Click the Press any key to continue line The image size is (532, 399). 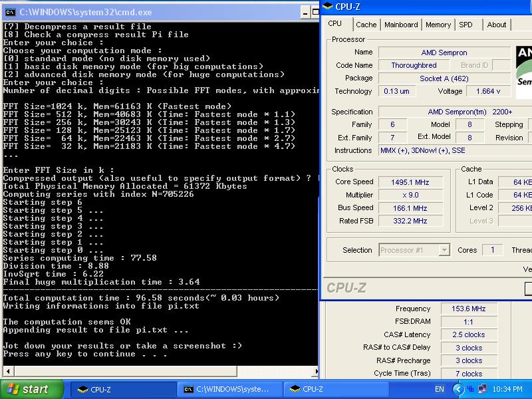point(85,354)
